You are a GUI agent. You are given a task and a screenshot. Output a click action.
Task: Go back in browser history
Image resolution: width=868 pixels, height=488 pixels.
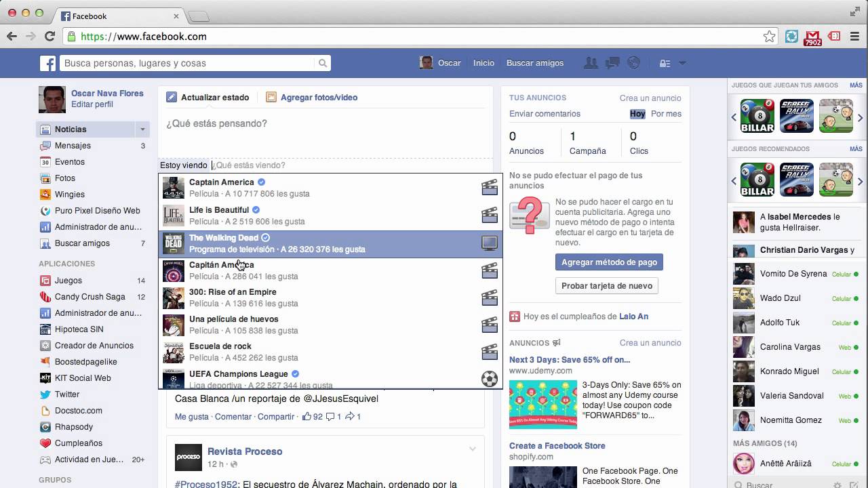12,37
